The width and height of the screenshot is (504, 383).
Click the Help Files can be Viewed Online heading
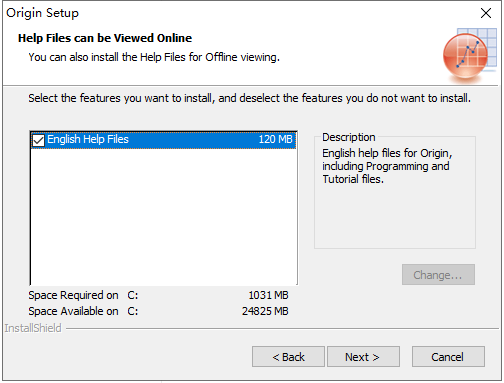click(105, 38)
